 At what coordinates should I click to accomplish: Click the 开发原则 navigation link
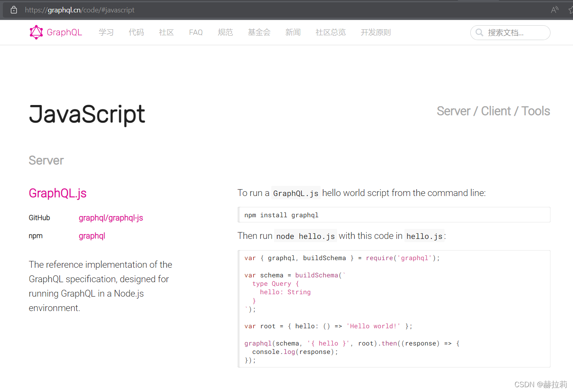coord(376,32)
